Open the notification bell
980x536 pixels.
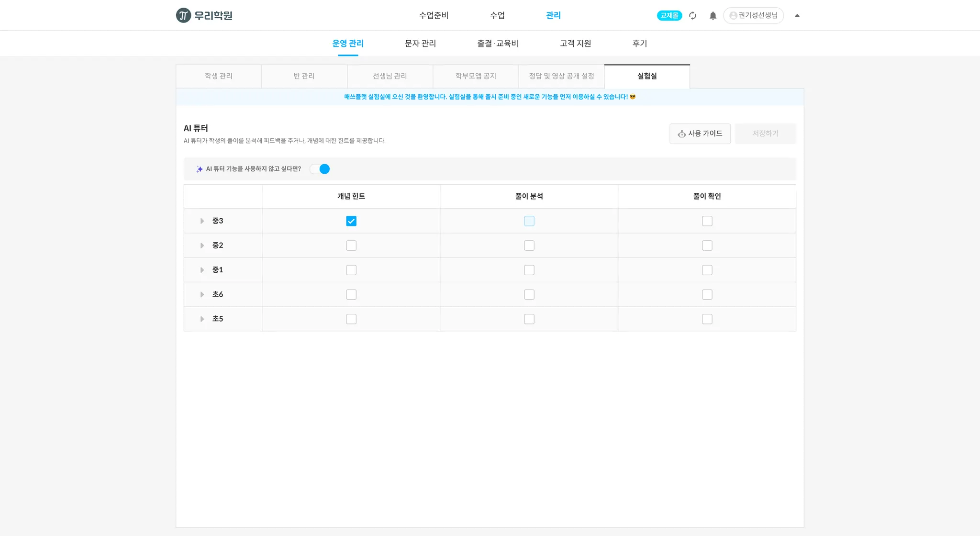click(713, 16)
